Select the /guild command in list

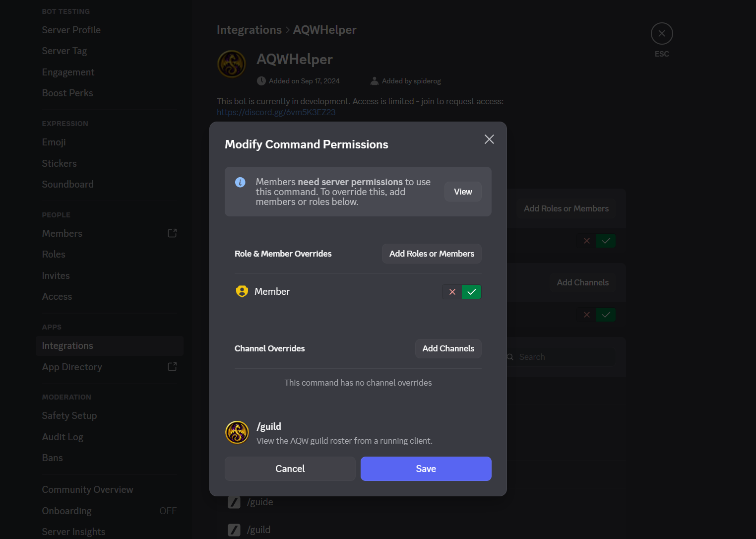point(421,530)
